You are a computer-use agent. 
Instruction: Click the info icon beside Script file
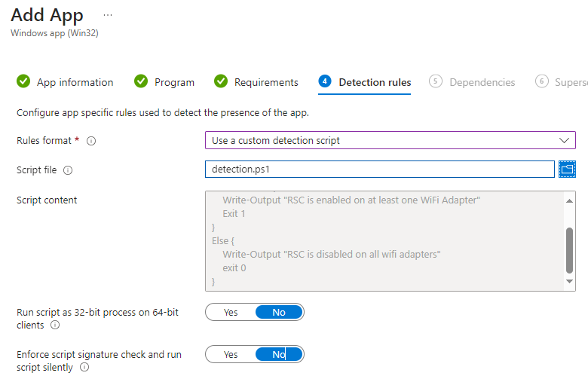coord(68,170)
